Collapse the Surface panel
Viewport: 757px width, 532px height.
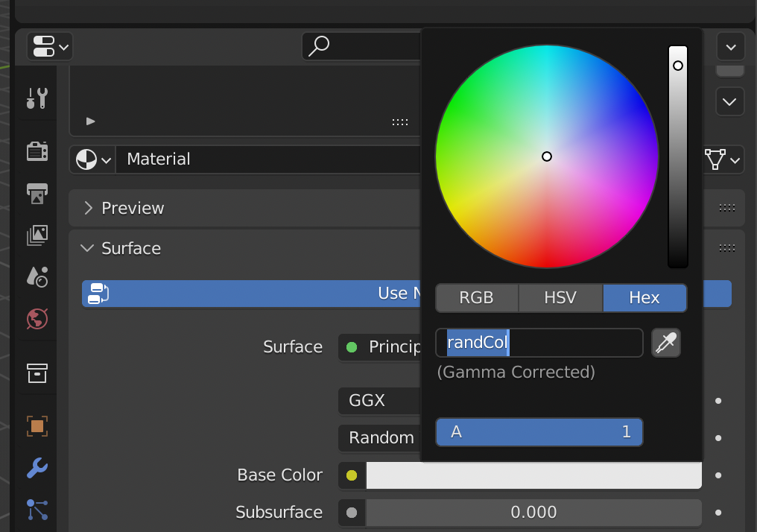tap(87, 248)
